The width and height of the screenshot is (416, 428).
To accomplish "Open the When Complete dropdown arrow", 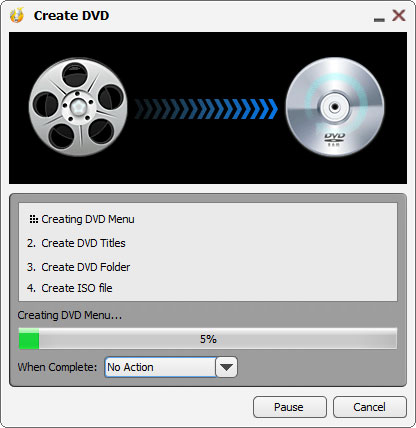I will click(227, 367).
